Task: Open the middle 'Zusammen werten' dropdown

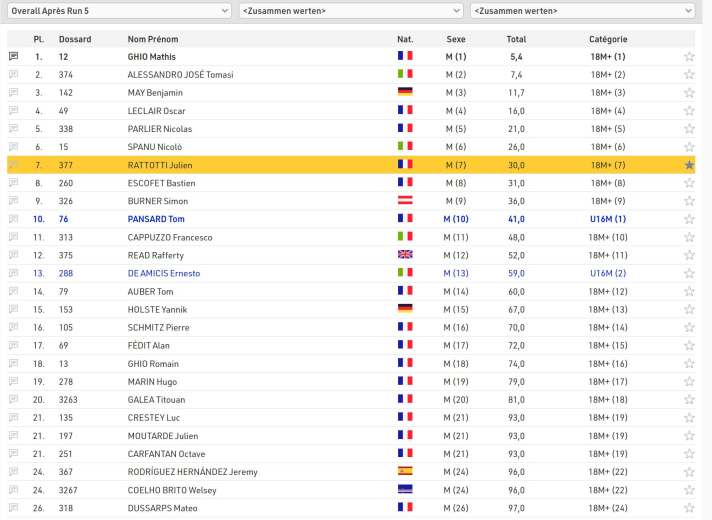Action: click(351, 11)
